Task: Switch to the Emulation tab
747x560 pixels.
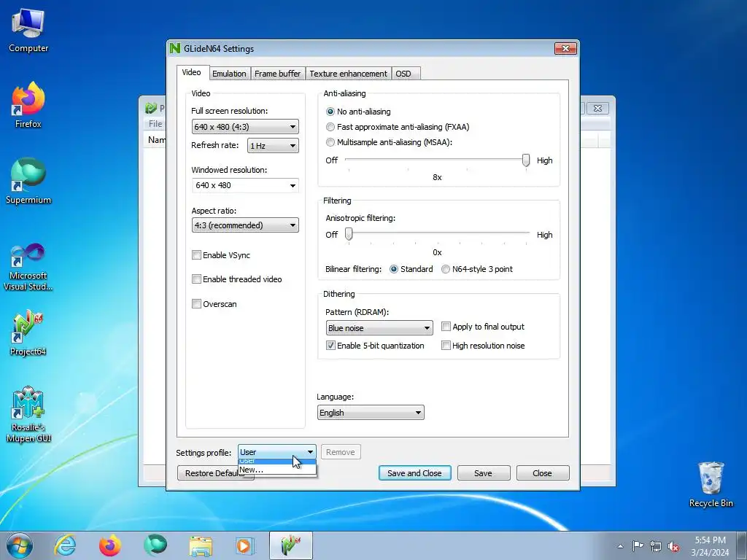Action: (x=229, y=74)
